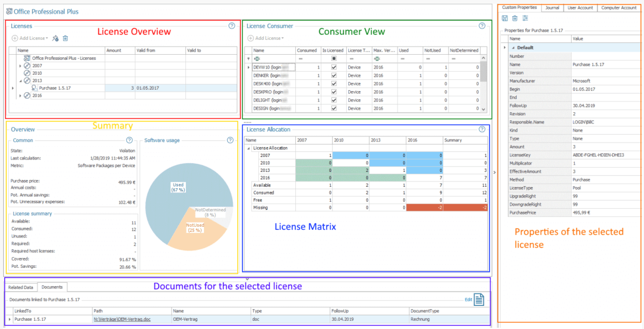Toggle Is Licensed checkbox for DESK400
The width and height of the screenshot is (644, 329).
(333, 83)
